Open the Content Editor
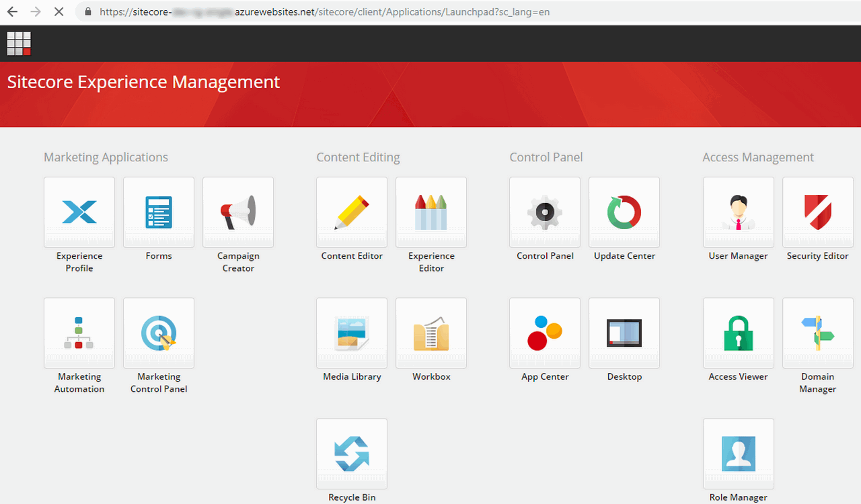Image resolution: width=861 pixels, height=504 pixels. point(352,212)
